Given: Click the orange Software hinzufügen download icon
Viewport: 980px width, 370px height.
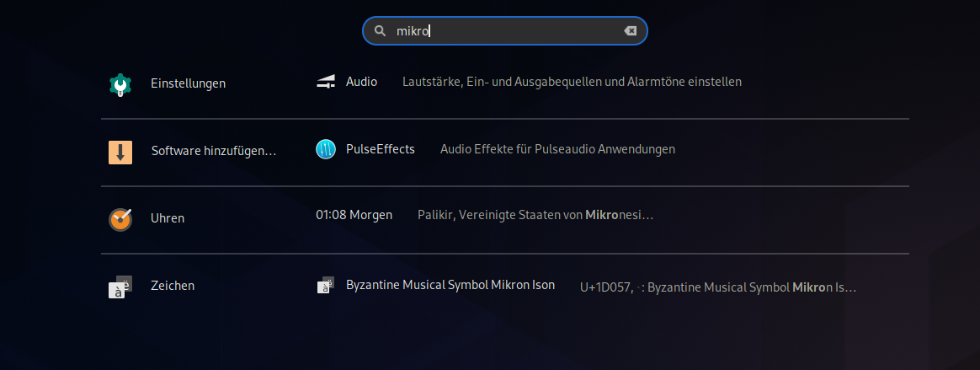Looking at the screenshot, I should tap(120, 153).
